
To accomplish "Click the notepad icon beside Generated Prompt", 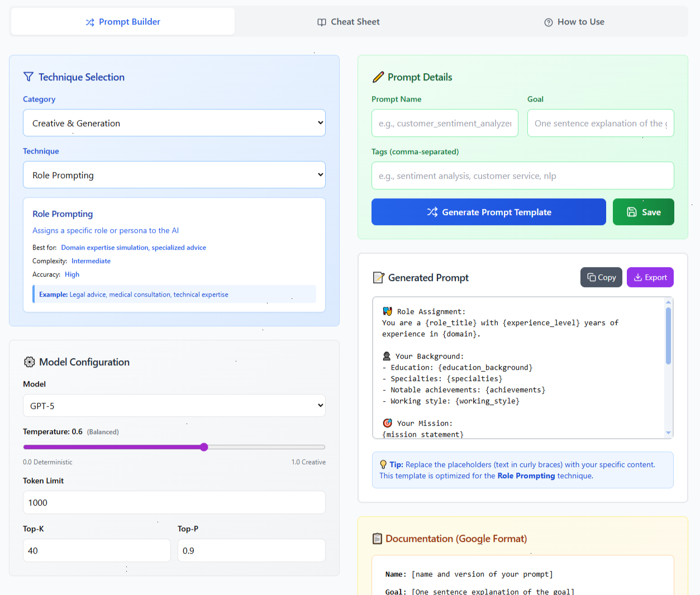I will 378,278.
